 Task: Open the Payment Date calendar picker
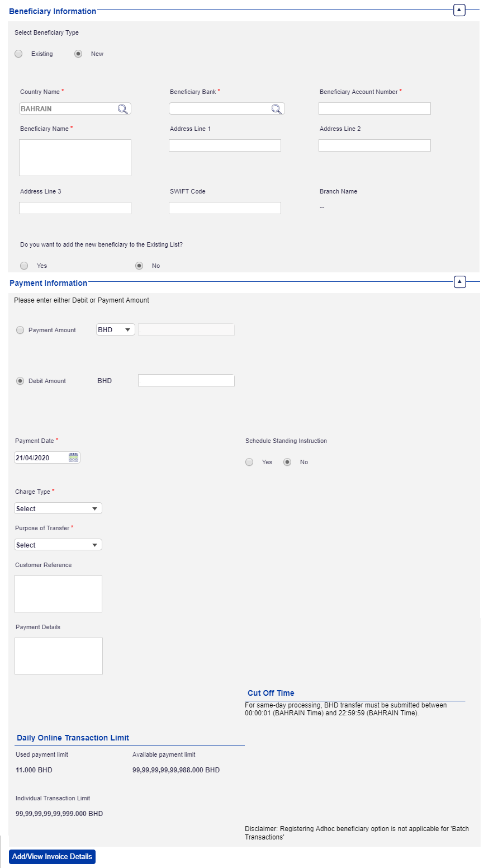click(74, 457)
